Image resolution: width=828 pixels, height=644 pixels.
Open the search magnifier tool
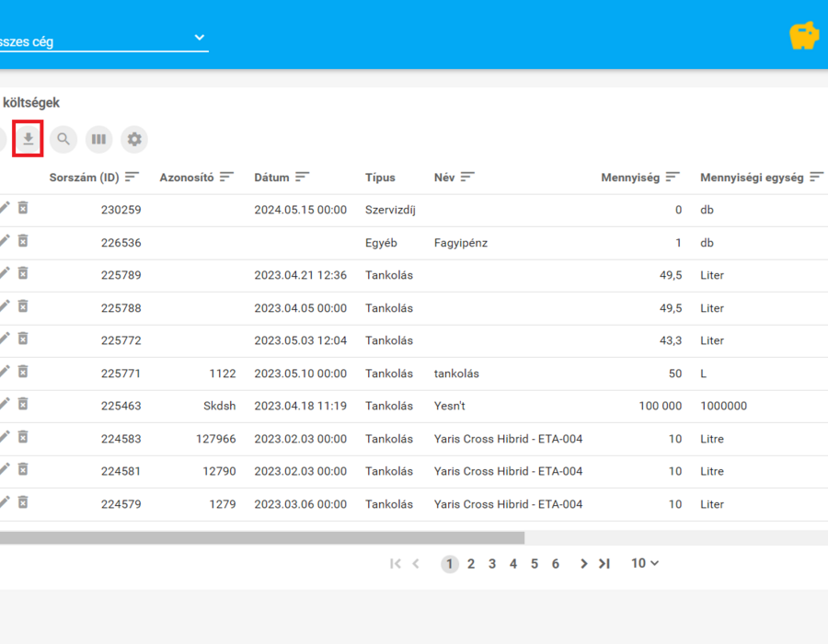coord(63,139)
